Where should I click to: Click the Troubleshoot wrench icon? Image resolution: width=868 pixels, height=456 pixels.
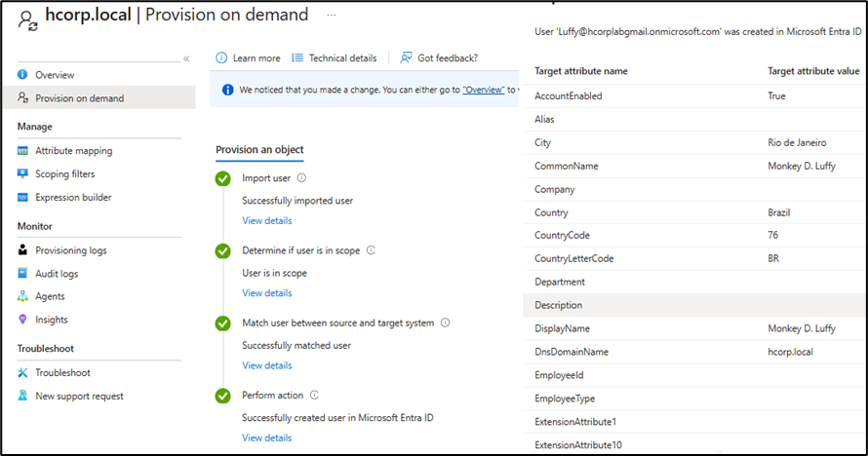pyautogui.click(x=22, y=373)
